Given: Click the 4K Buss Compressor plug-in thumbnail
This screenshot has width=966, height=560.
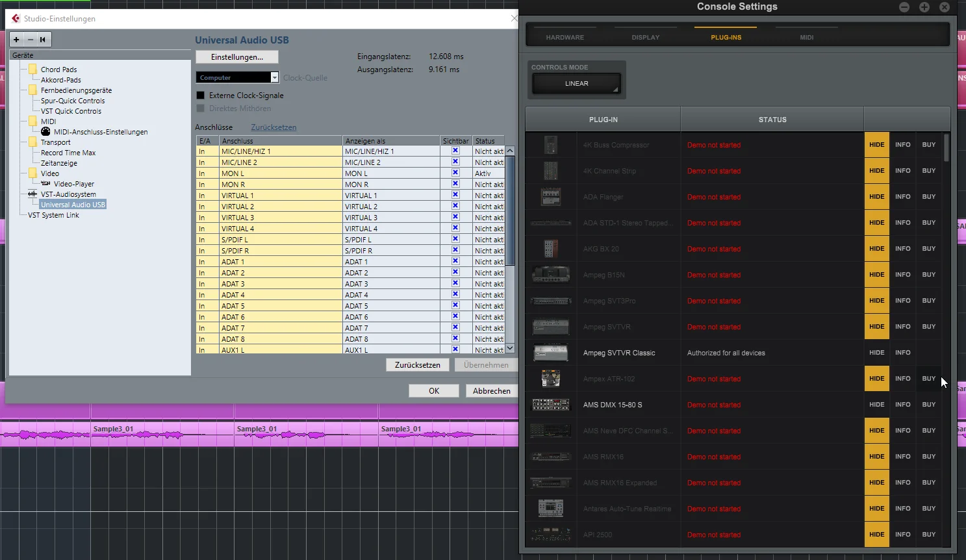Looking at the screenshot, I should (551, 145).
